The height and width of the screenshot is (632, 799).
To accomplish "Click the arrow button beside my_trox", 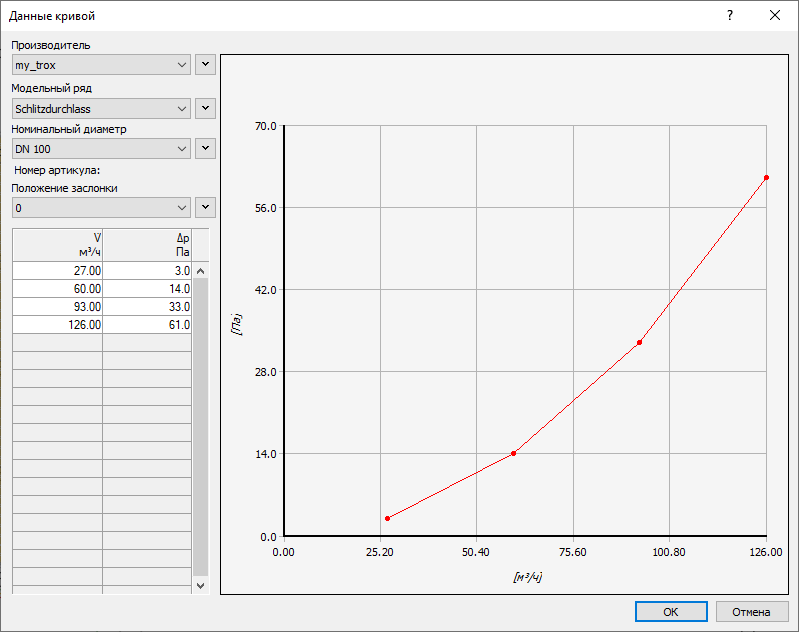I will tap(205, 65).
